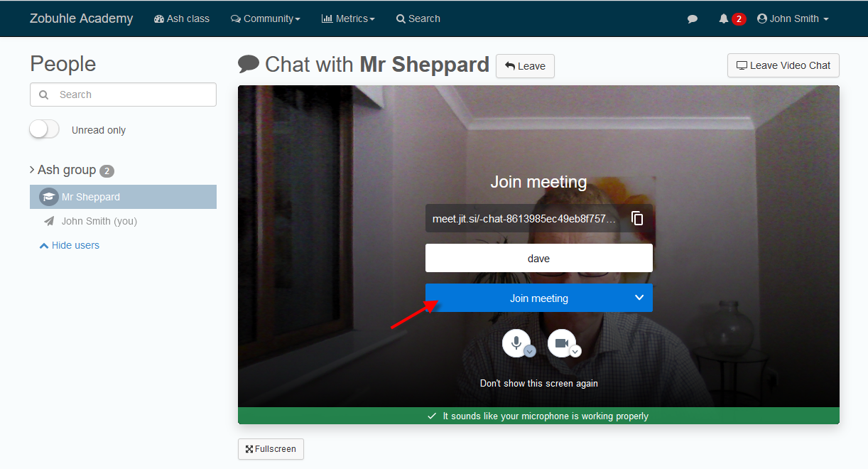Screen dimensions: 868x469
Task: Open microphone device options arrow
Action: tap(529, 351)
